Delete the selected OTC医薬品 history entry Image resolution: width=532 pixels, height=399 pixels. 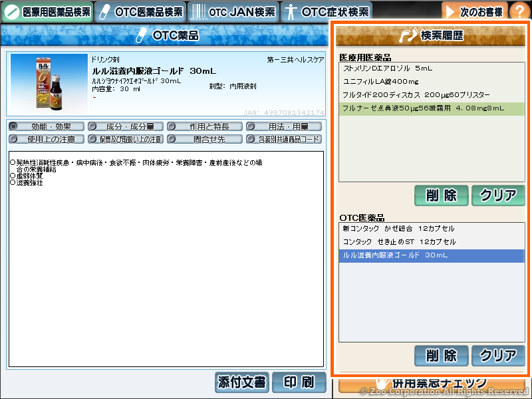click(x=441, y=356)
